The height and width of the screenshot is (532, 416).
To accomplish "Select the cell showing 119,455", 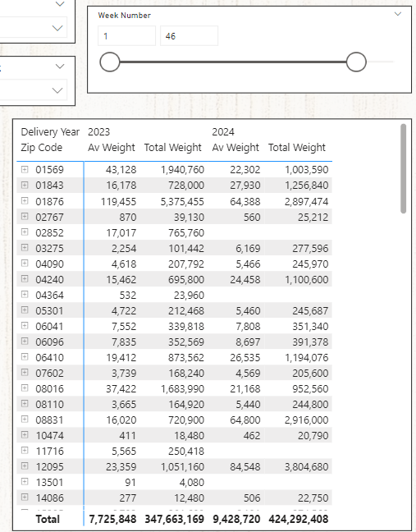I will tap(119, 201).
